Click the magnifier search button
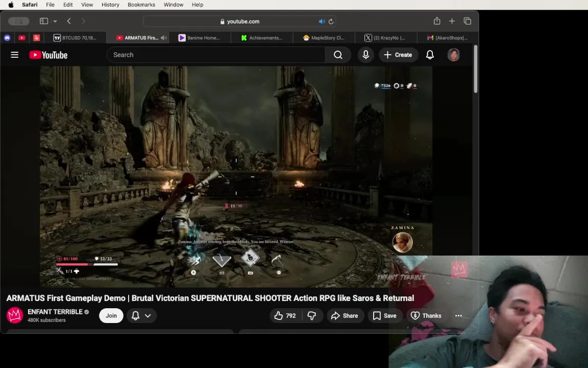 [338, 55]
